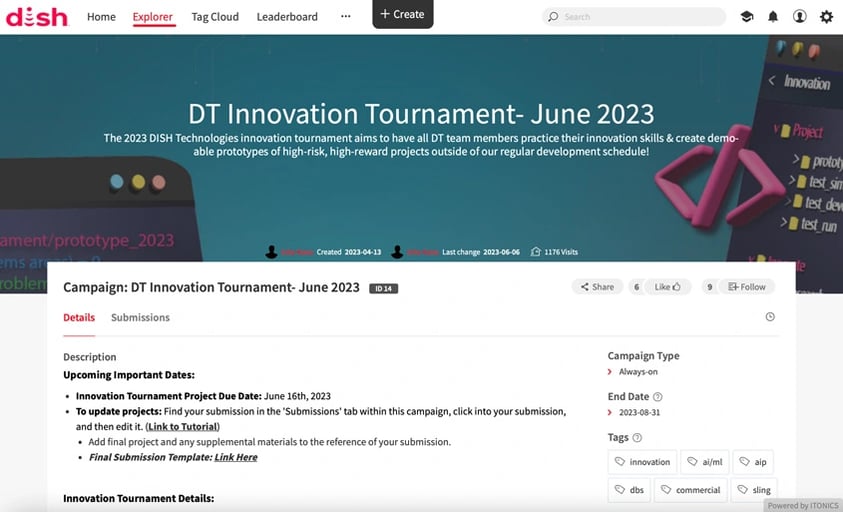Viewport: 843px width, 512px height.
Task: Click the avatar next to Last change
Action: [397, 252]
